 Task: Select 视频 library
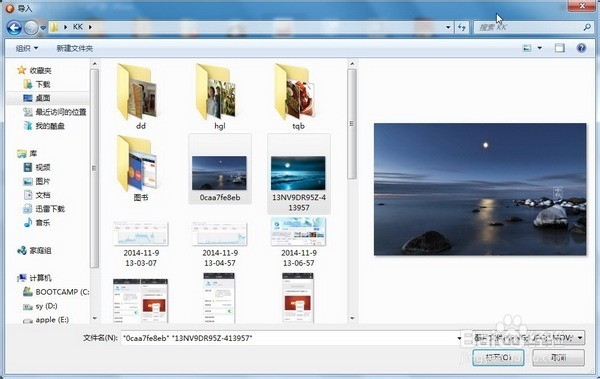(37, 167)
